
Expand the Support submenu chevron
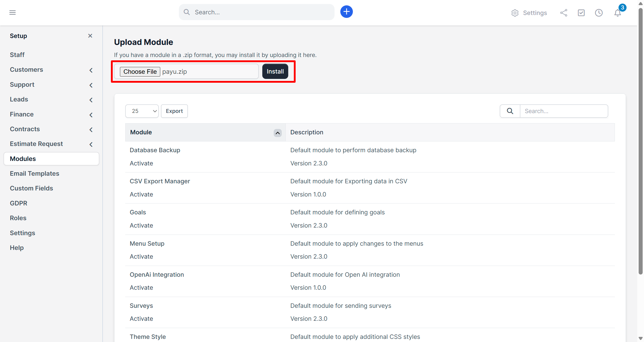91,85
